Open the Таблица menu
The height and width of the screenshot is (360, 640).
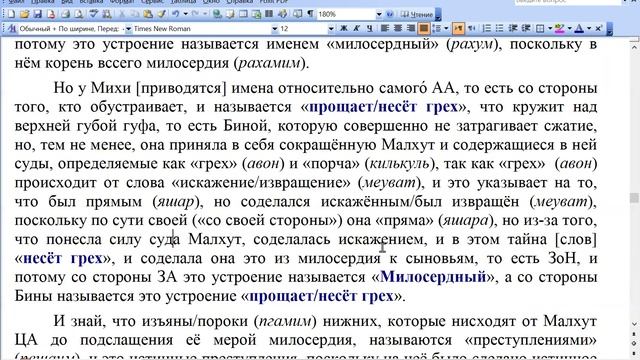(x=184, y=2)
